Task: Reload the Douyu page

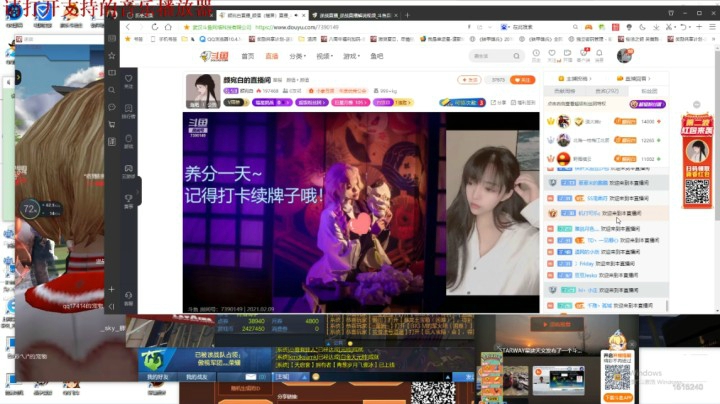Action: (x=155, y=27)
